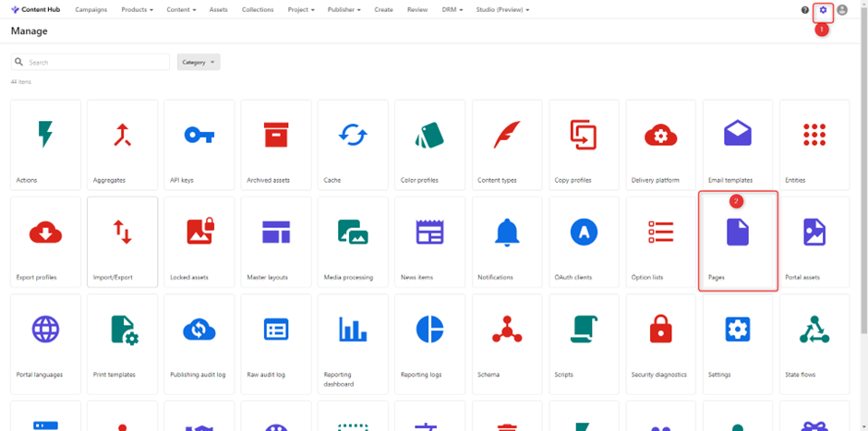
Task: Go to the Collections page
Action: point(258,10)
